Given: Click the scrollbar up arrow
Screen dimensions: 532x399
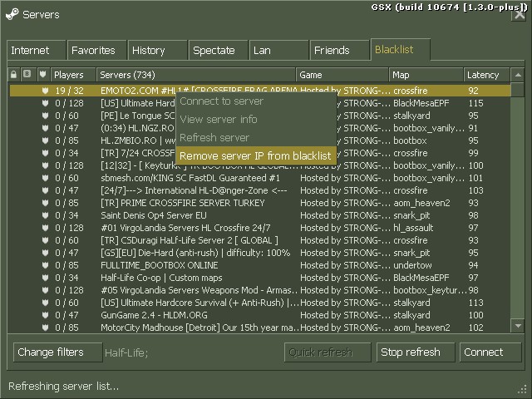Looking at the screenshot, I should click(518, 75).
